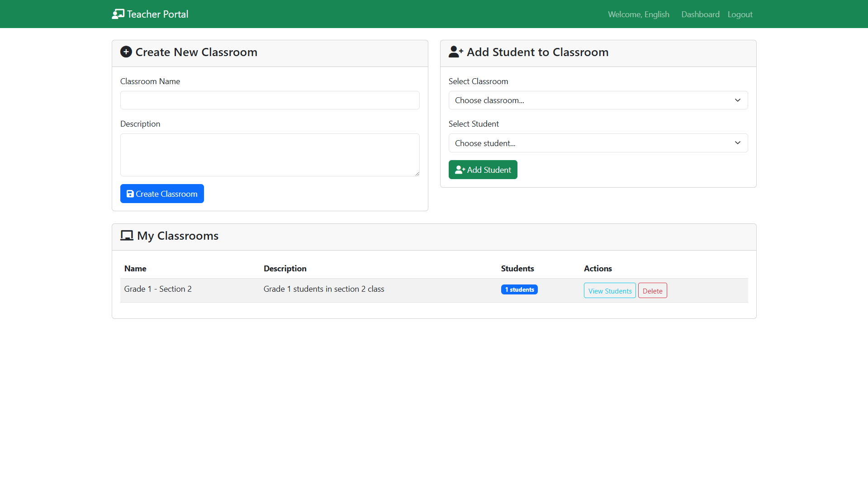Screen dimensions: 868x488
Task: Click the Teacher Portal logo icon
Action: click(118, 14)
